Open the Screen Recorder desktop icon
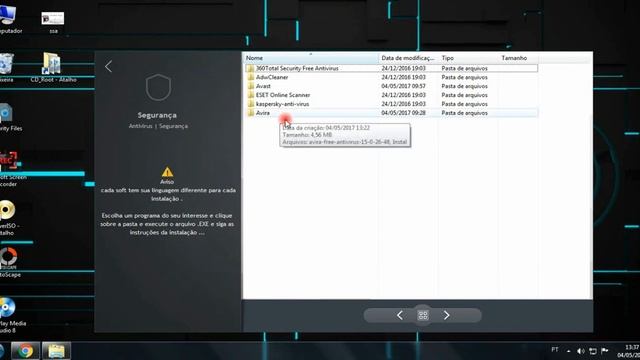 [11, 169]
